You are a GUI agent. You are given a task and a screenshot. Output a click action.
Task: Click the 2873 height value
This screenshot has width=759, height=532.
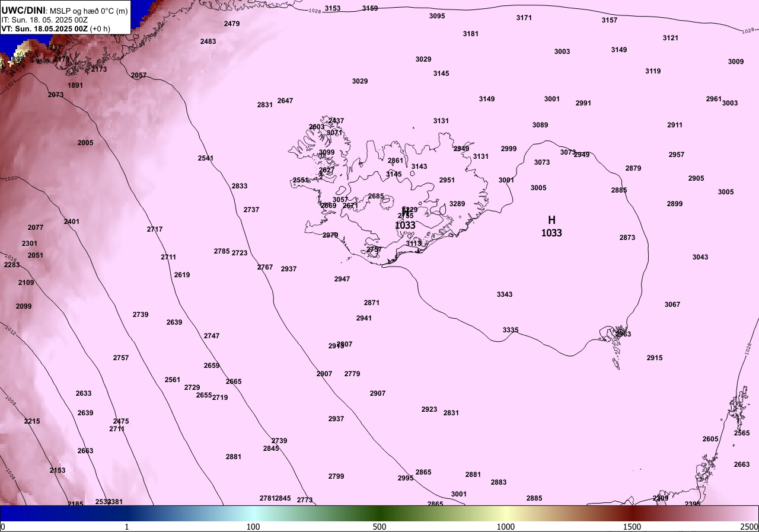pyautogui.click(x=627, y=238)
